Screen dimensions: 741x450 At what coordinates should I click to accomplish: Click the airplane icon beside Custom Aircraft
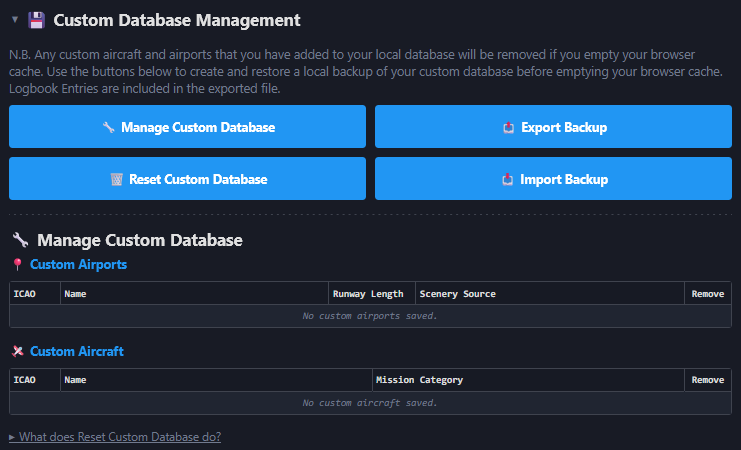click(17, 351)
